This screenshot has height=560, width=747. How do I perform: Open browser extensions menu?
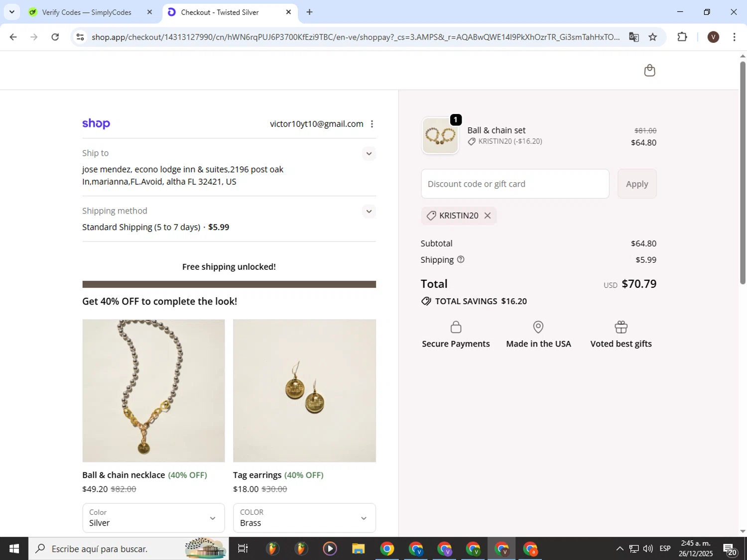click(x=682, y=37)
